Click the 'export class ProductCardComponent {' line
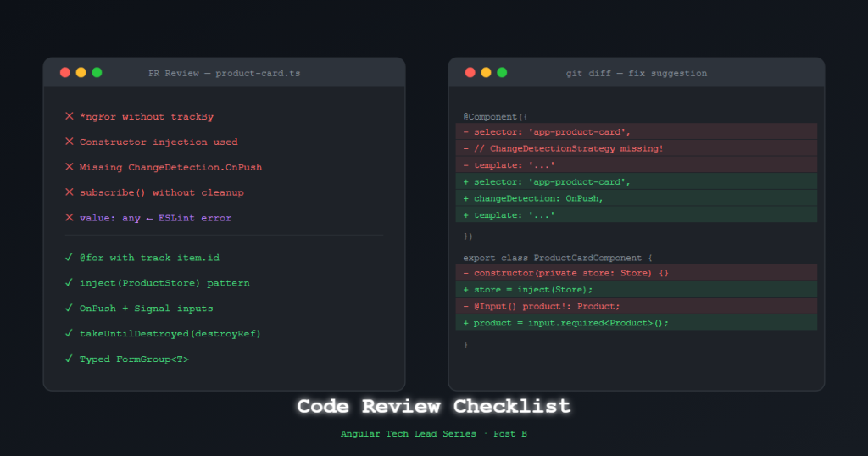Image resolution: width=868 pixels, height=456 pixels. pos(558,258)
